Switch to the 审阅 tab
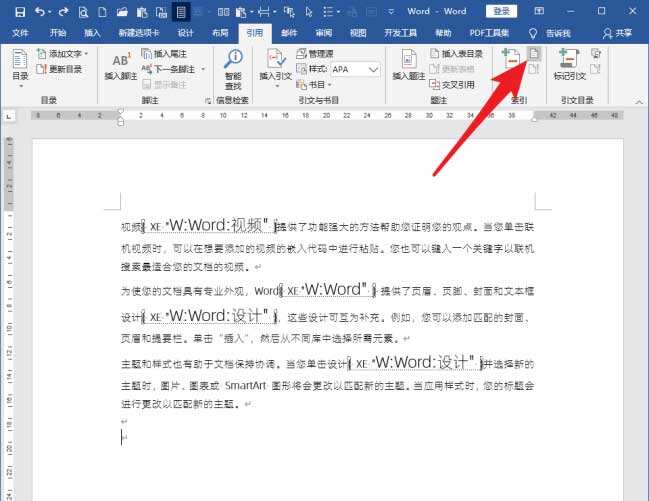Viewport: 649px width, 501px height. tap(324, 33)
